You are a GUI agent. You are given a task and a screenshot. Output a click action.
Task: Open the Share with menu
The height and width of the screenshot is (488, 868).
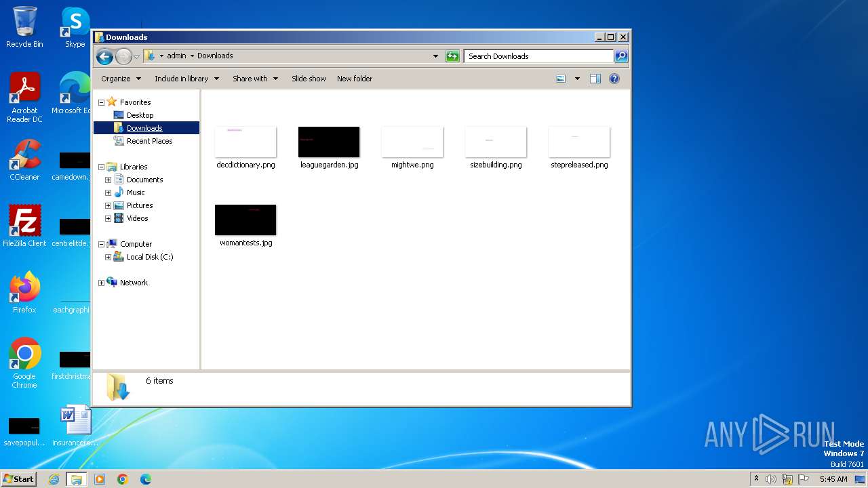(x=255, y=79)
